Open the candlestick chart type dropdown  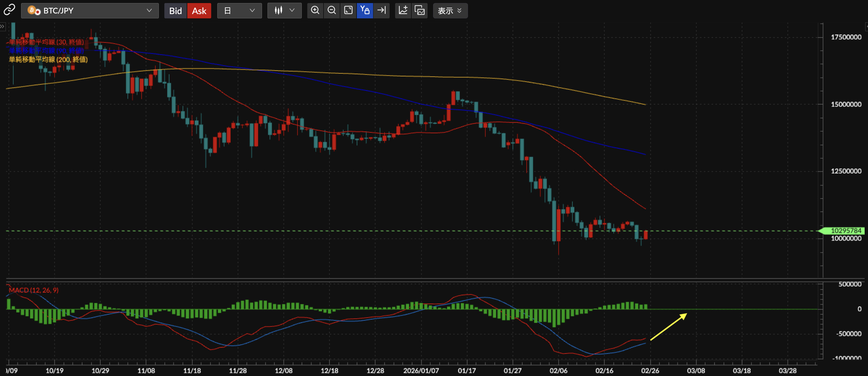[x=284, y=10]
